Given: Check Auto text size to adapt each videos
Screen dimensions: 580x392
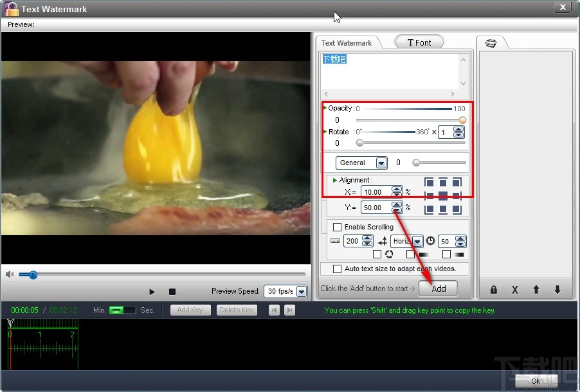Looking at the screenshot, I should (337, 269).
